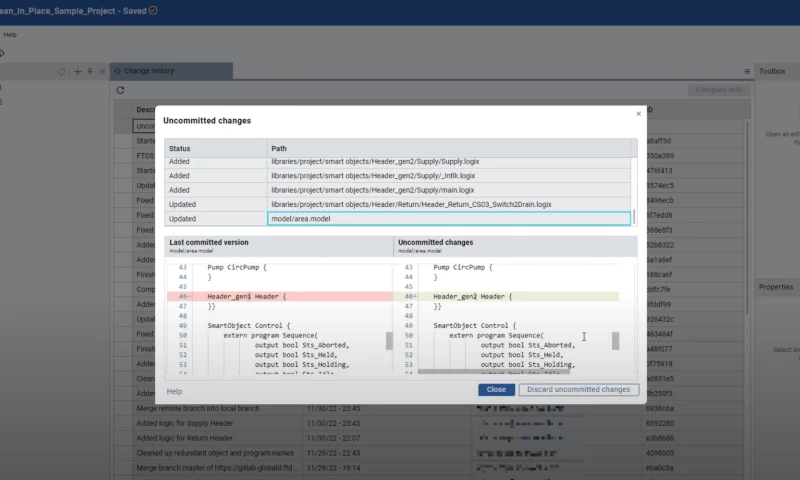Screen dimensions: 800x480
Task: Switch to the Change history tab
Action: 148,71
